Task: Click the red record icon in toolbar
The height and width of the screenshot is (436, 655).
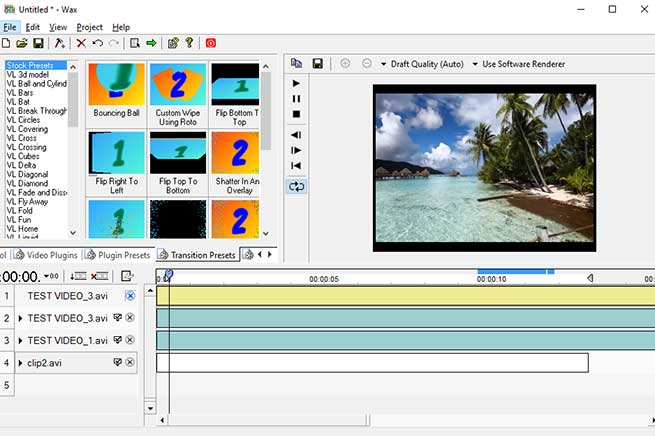Action: pos(211,44)
